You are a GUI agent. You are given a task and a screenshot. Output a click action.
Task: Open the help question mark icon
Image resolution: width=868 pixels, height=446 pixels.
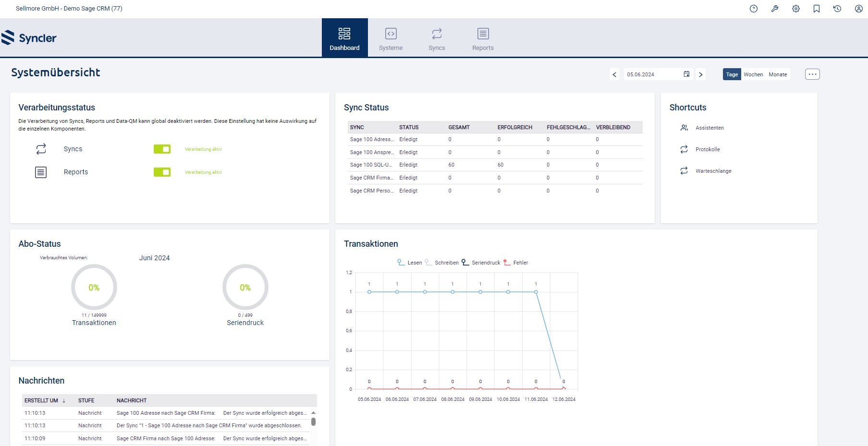pos(754,9)
